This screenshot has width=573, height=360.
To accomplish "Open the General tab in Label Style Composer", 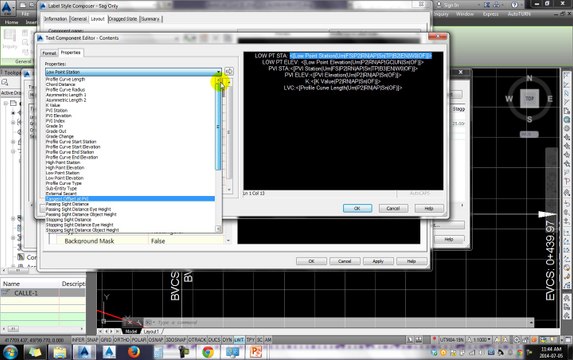I will (79, 19).
